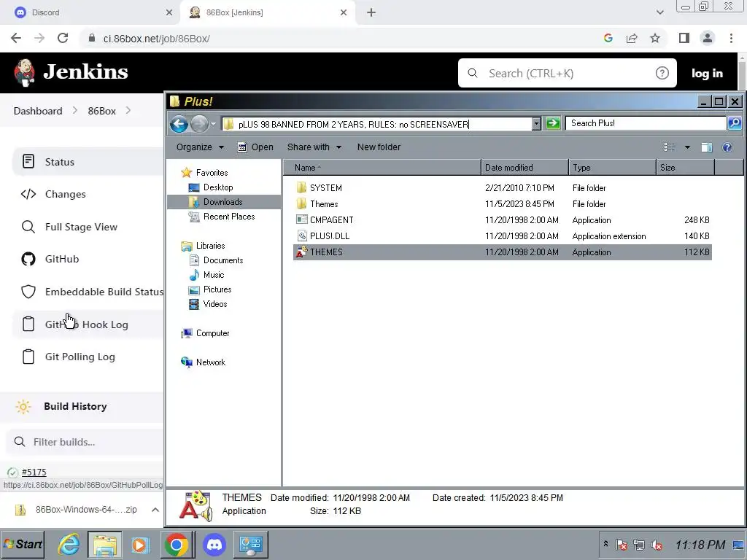
Task: Sort by Type column header
Action: [612, 168]
